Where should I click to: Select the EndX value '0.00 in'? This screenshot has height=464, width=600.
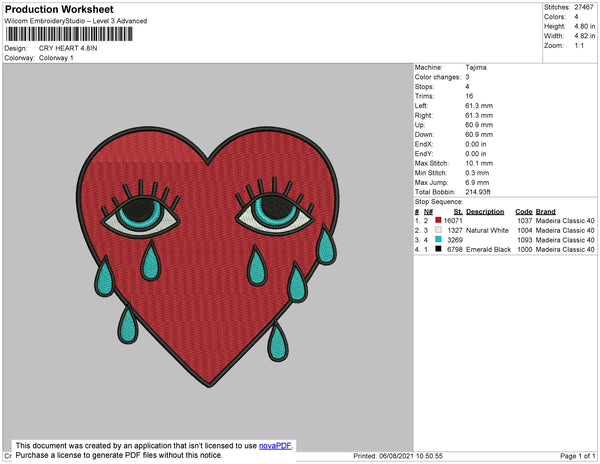pos(476,144)
